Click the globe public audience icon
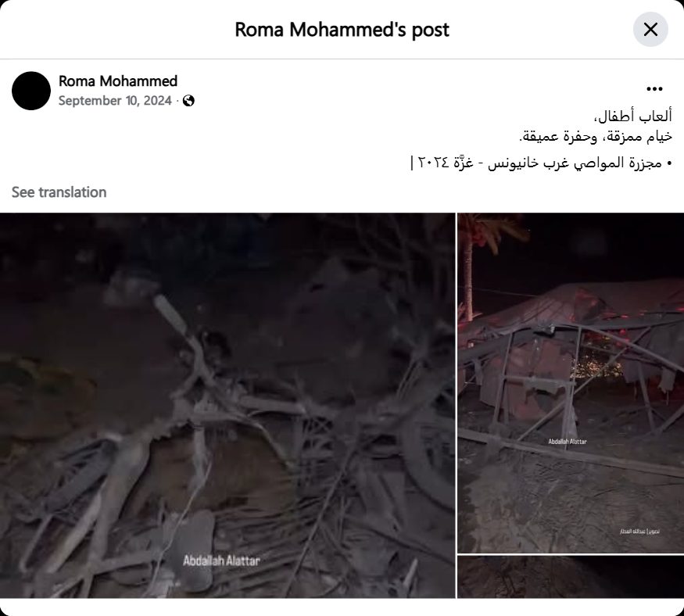This screenshot has width=684, height=616. click(x=188, y=101)
